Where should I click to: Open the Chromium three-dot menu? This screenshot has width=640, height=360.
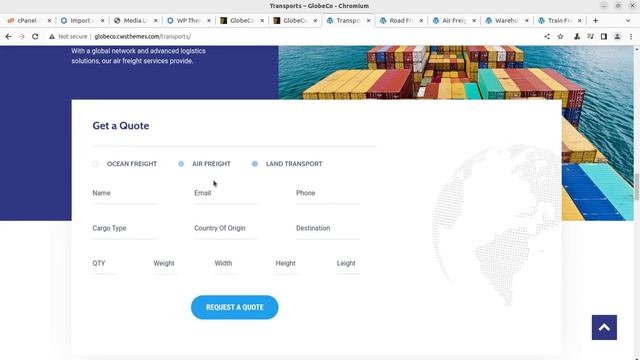point(631,36)
